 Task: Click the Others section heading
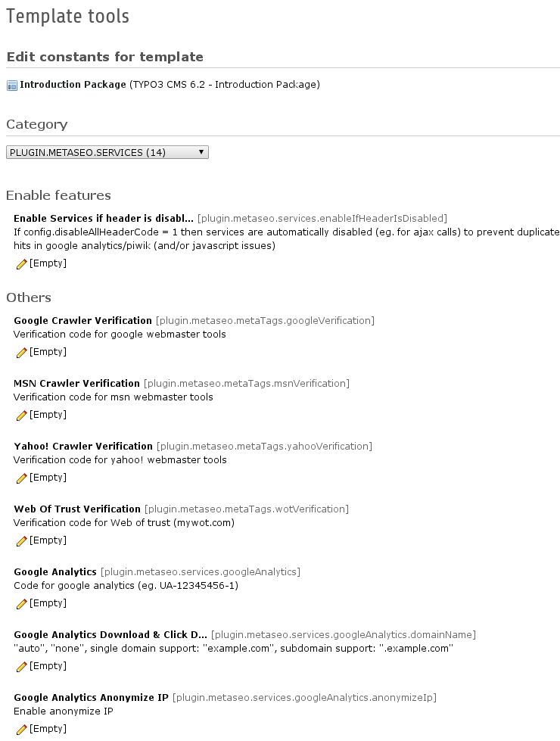tap(29, 297)
